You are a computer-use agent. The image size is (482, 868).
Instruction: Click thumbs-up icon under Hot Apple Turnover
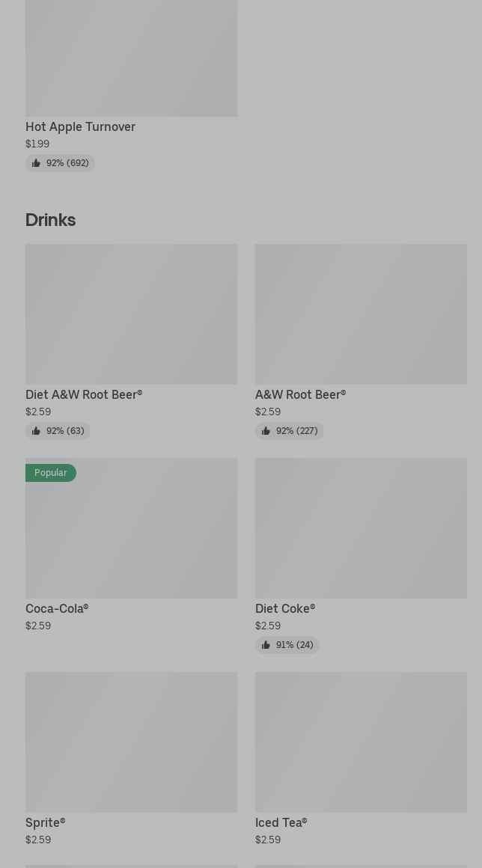point(36,163)
